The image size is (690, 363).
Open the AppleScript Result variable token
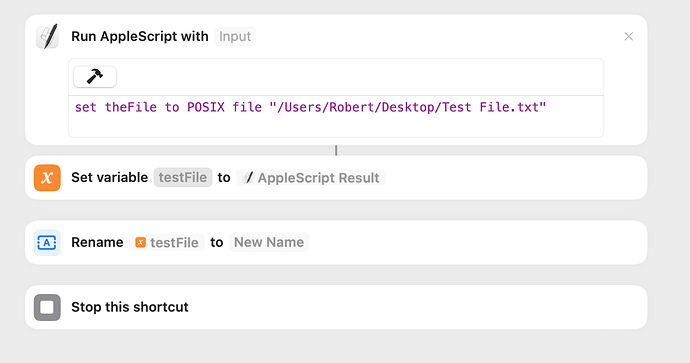[x=311, y=178]
